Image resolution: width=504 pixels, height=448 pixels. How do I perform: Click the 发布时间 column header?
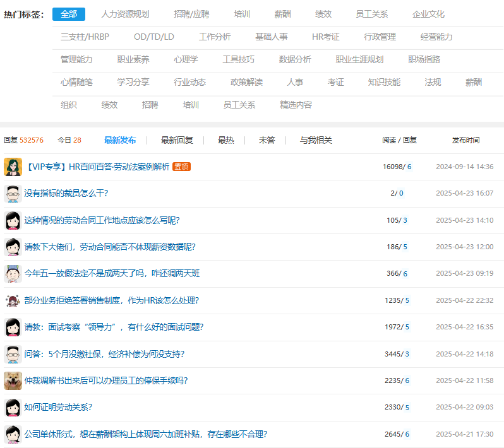pyautogui.click(x=465, y=140)
